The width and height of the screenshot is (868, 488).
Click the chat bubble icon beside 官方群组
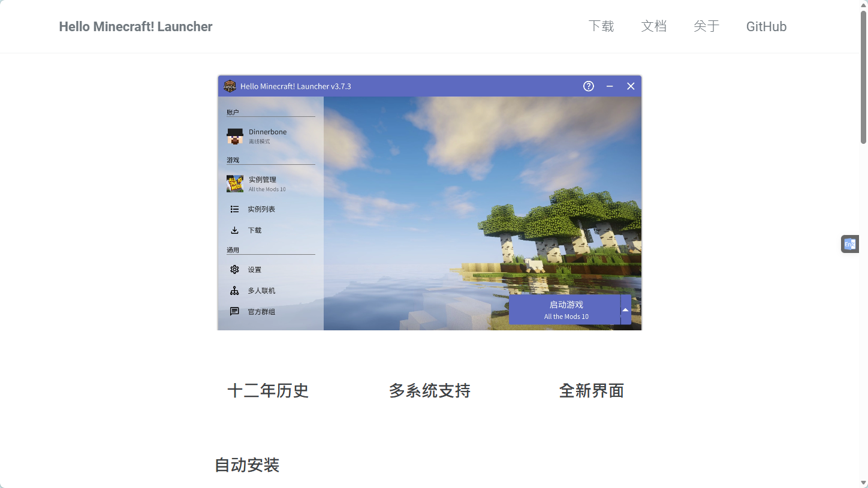[235, 312]
